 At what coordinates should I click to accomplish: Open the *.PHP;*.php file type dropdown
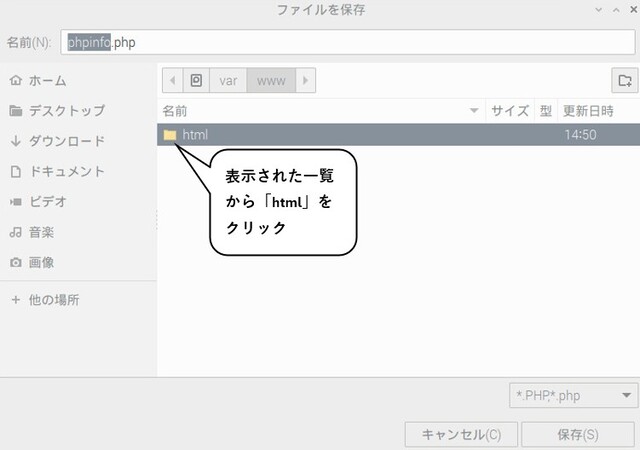[573, 395]
